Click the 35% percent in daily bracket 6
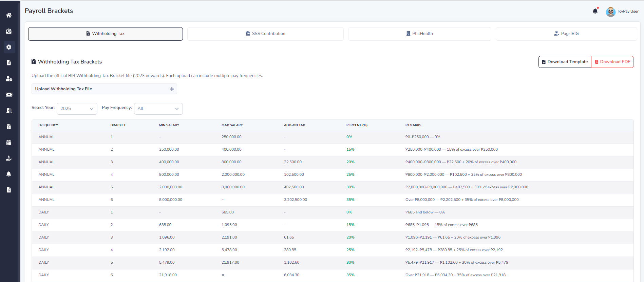This screenshot has height=282, width=644. (x=351, y=275)
